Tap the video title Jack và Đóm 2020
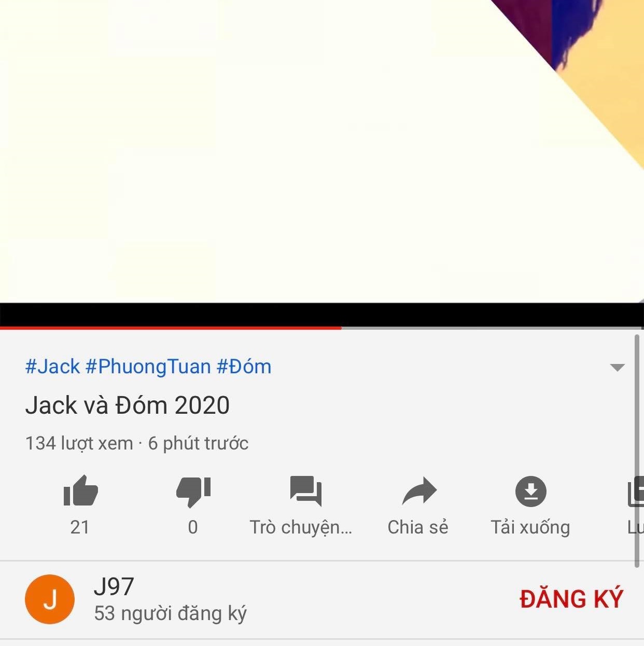644x646 pixels. 127,405
